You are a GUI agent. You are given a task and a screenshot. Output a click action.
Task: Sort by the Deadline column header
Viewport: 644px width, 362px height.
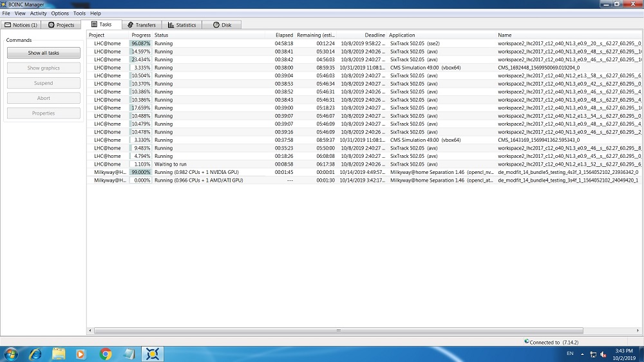362,35
